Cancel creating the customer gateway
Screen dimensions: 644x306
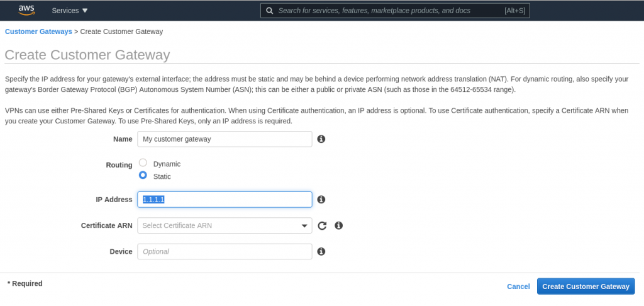point(518,286)
